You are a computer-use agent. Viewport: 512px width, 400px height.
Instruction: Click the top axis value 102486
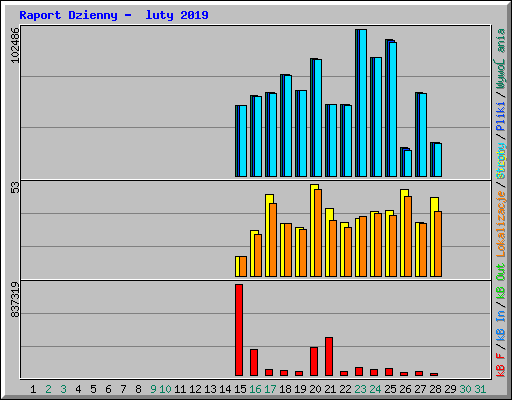coord(15,45)
